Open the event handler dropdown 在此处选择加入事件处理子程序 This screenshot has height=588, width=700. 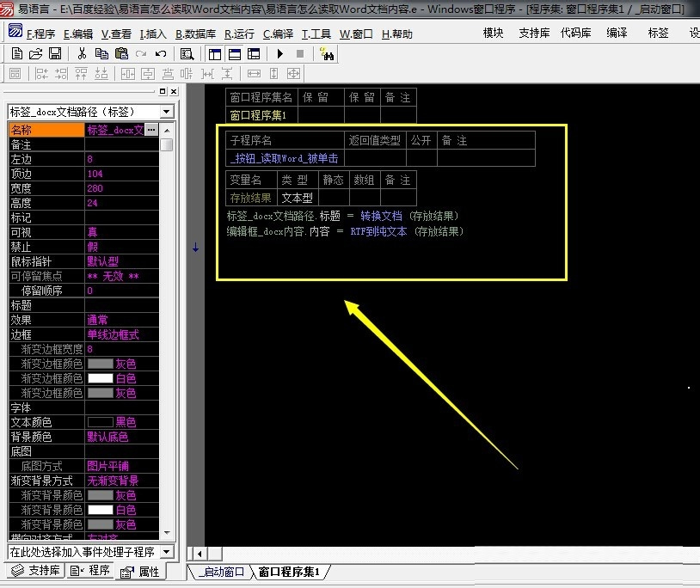click(x=167, y=552)
